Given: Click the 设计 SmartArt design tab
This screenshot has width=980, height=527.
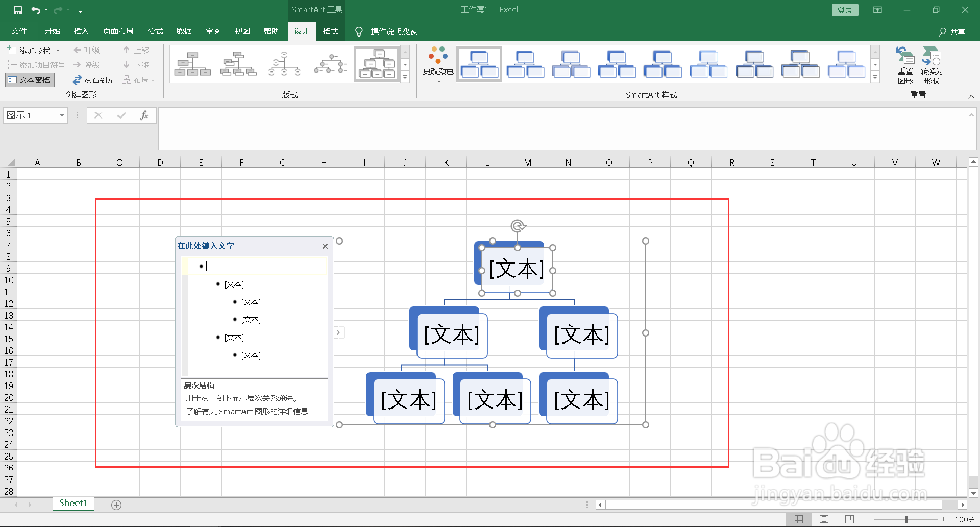Looking at the screenshot, I should tap(301, 31).
